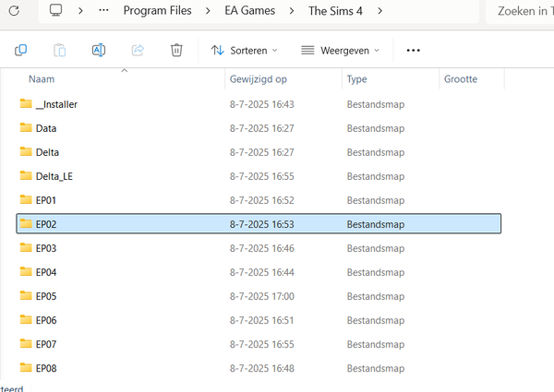Image resolution: width=554 pixels, height=392 pixels.
Task: Click the date 8-7-2025 16:51
Action: [x=262, y=320]
